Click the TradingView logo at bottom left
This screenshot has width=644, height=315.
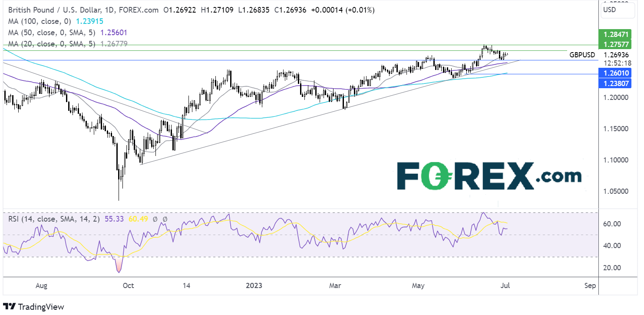coord(33,306)
